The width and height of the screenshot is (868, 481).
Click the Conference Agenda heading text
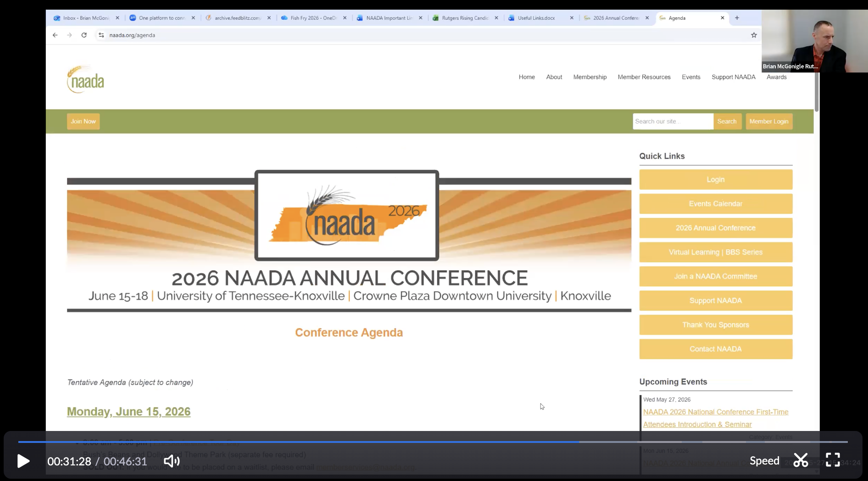(349, 332)
